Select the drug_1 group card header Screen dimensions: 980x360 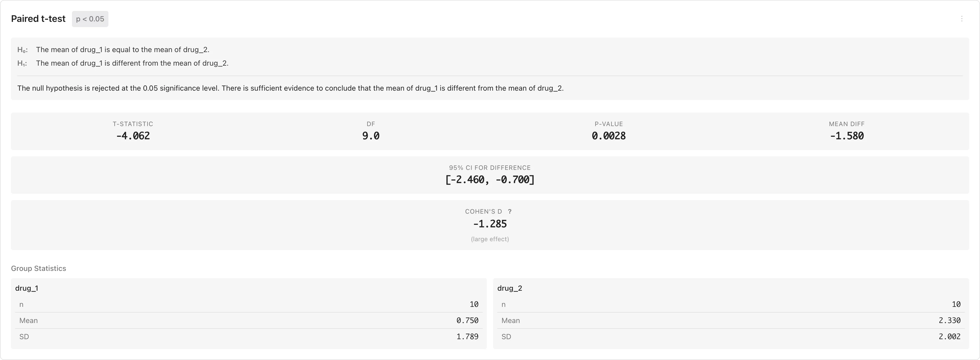27,288
